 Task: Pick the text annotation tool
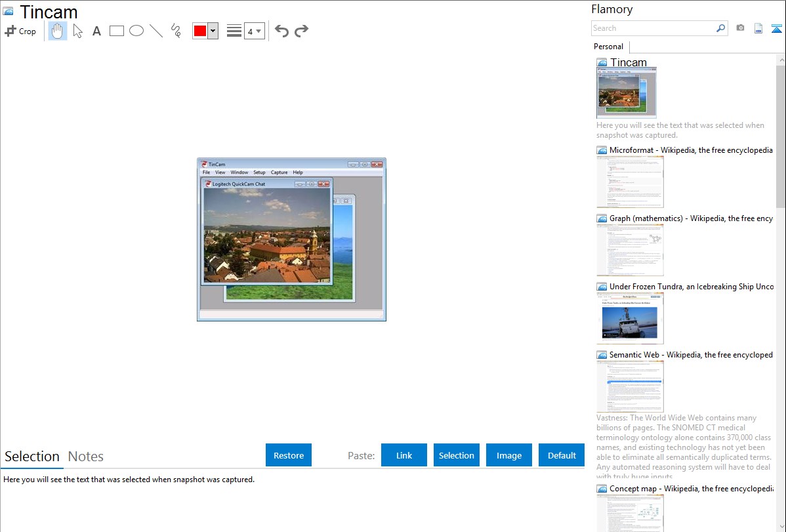96,31
